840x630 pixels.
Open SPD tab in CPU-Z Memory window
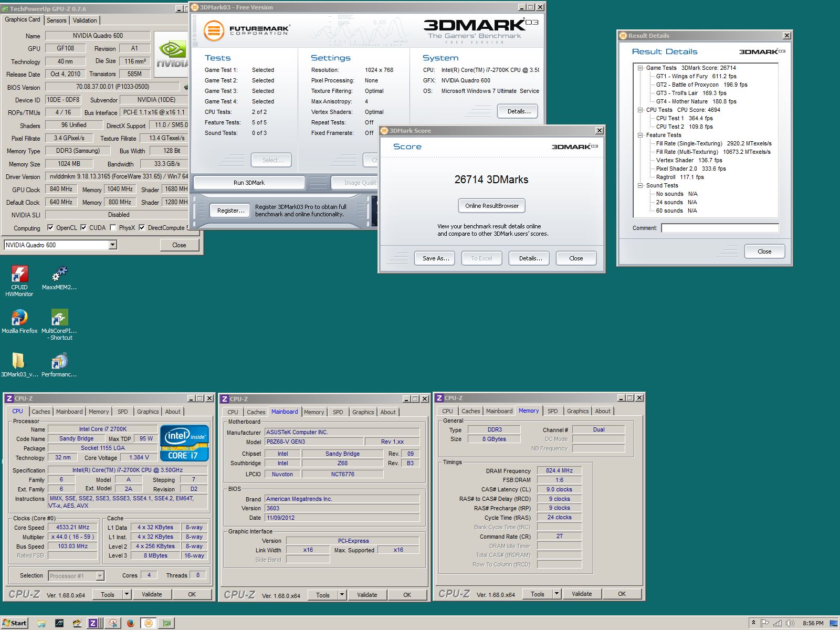[x=553, y=411]
